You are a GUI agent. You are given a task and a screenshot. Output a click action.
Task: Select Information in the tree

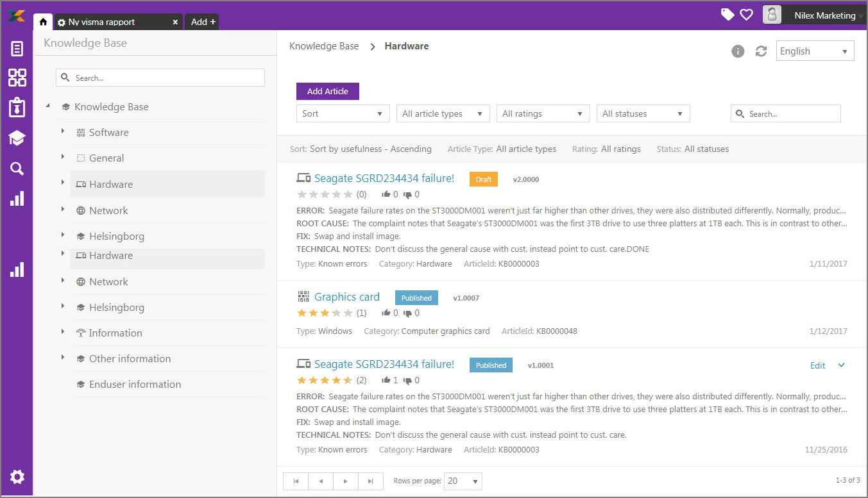pyautogui.click(x=115, y=333)
